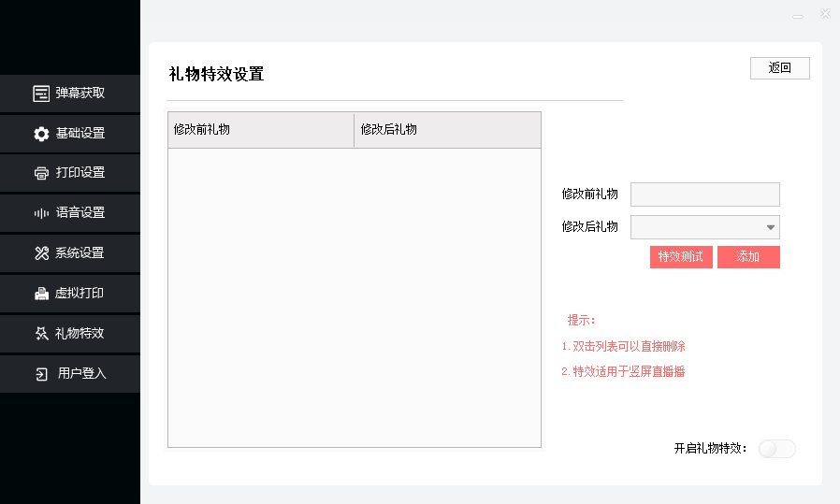Click the red 特效测试 button
Image resolution: width=840 pixels, height=504 pixels.
tap(681, 257)
